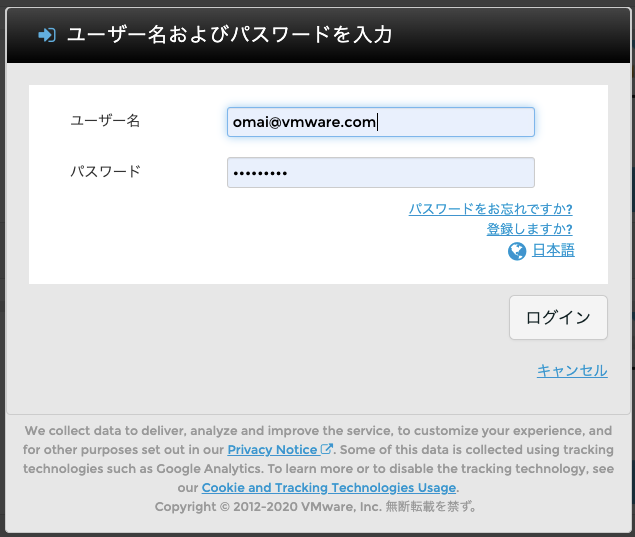Click the キャンセル link
This screenshot has width=635, height=537.
tap(572, 371)
